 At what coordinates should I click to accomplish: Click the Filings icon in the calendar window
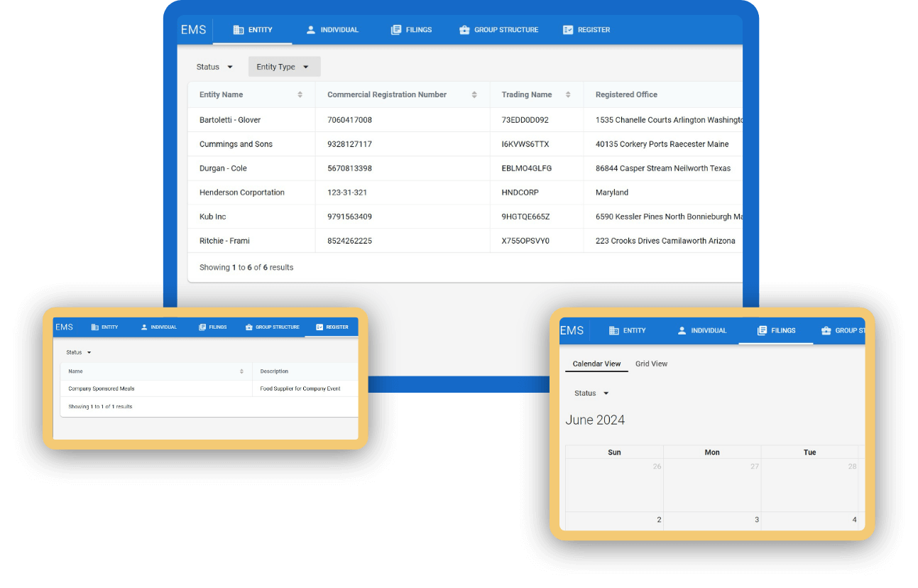click(762, 330)
